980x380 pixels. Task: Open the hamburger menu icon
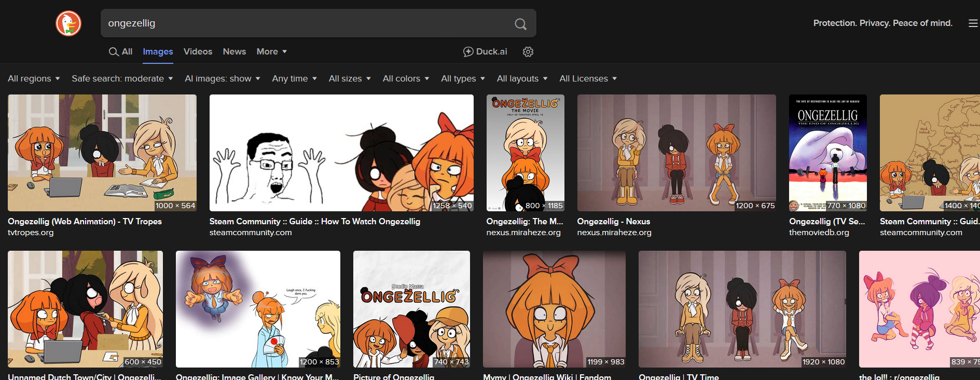(x=973, y=23)
